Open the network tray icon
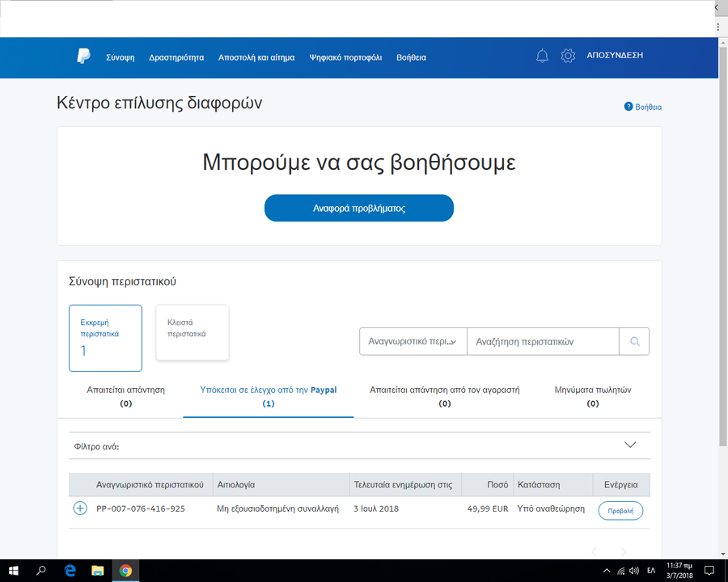 point(620,571)
